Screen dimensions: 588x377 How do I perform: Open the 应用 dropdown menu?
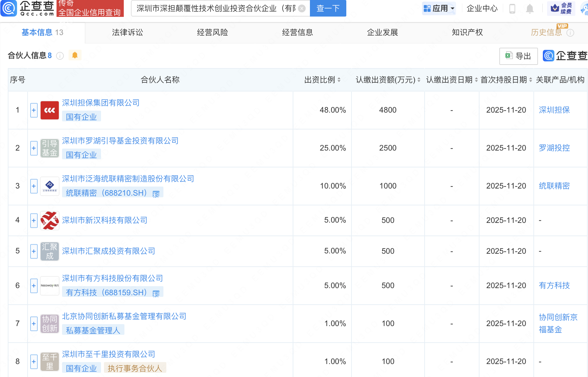pos(439,8)
